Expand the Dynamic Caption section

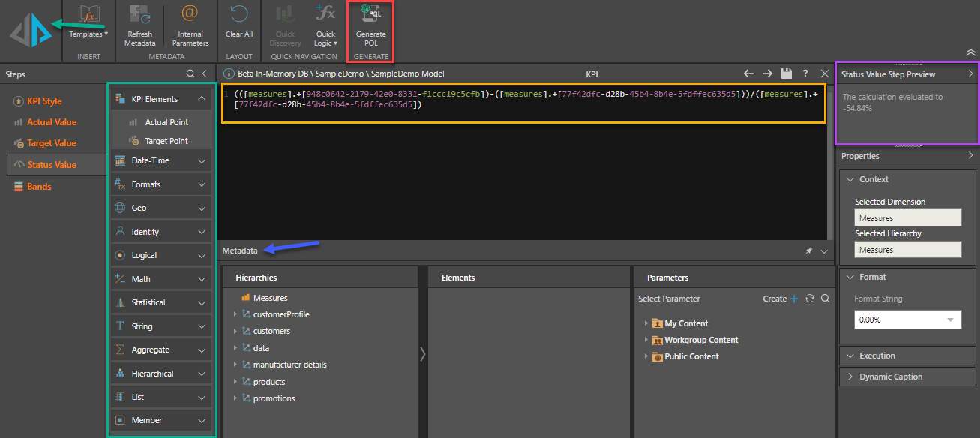[x=850, y=376]
